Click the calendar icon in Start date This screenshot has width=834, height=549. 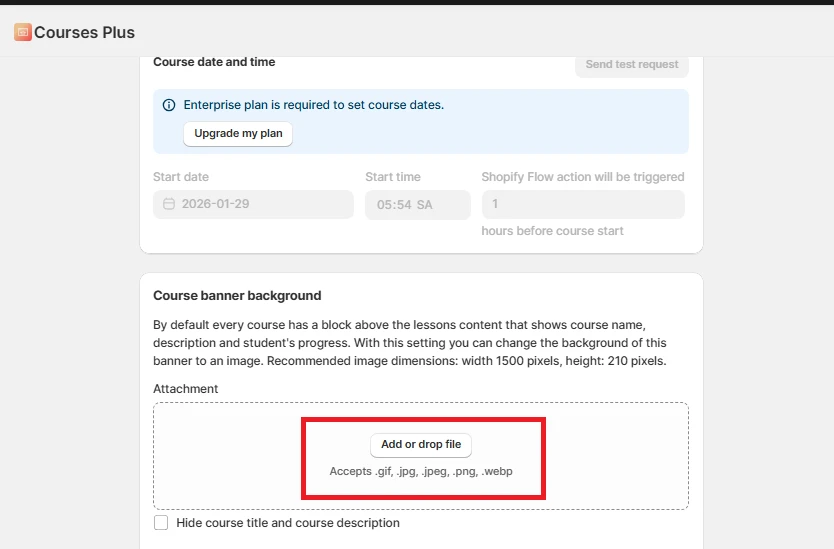(169, 204)
